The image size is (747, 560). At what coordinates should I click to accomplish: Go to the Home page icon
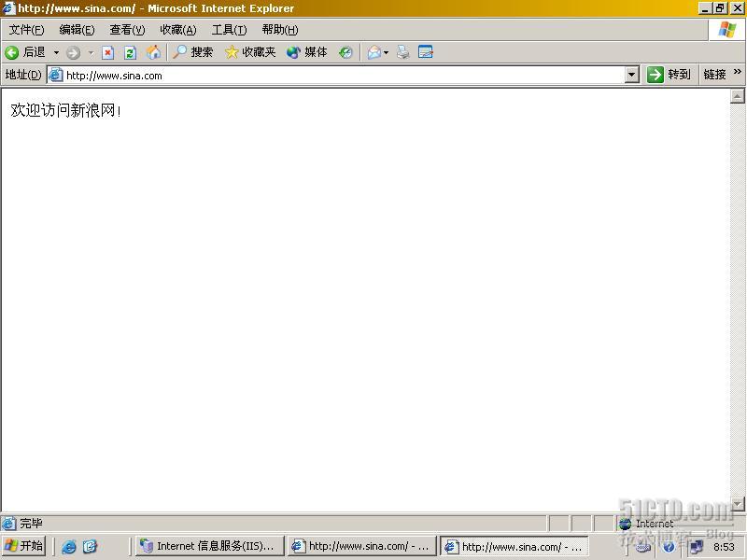pos(153,52)
